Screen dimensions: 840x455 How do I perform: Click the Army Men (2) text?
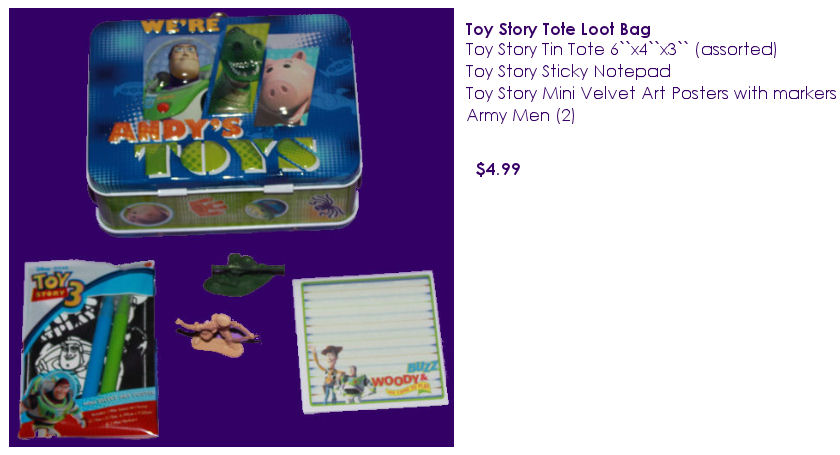tap(520, 115)
